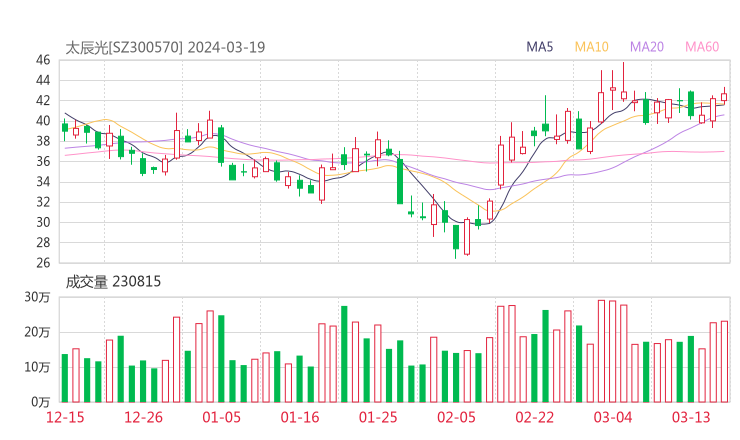Click the 12-26 date axis label
This screenshot has height=440, width=740.
pos(143,417)
